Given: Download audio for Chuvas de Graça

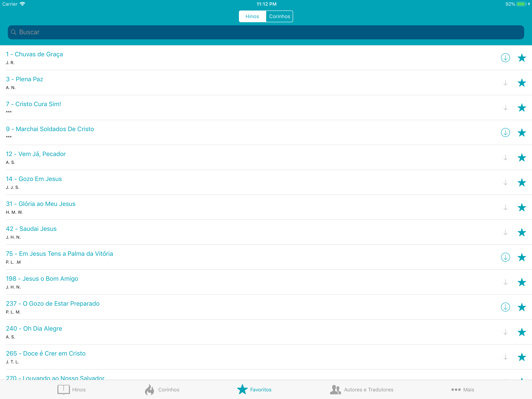Looking at the screenshot, I should 505,58.
